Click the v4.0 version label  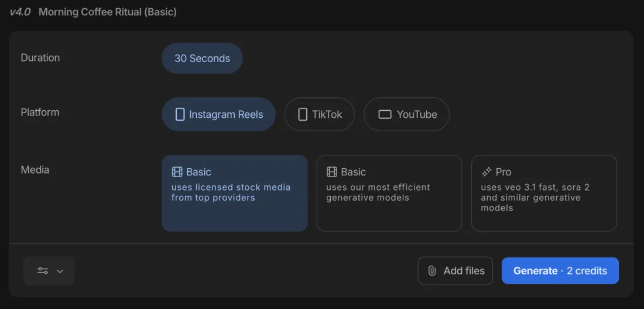click(x=20, y=12)
